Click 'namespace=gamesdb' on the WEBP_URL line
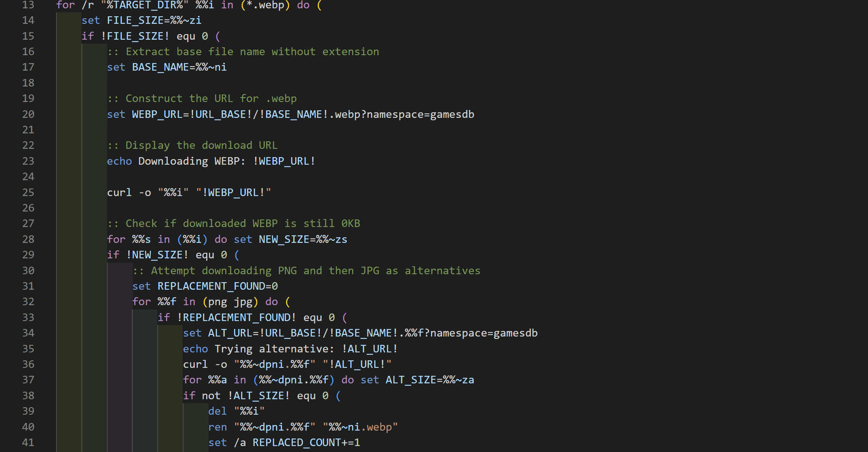 [x=420, y=114]
